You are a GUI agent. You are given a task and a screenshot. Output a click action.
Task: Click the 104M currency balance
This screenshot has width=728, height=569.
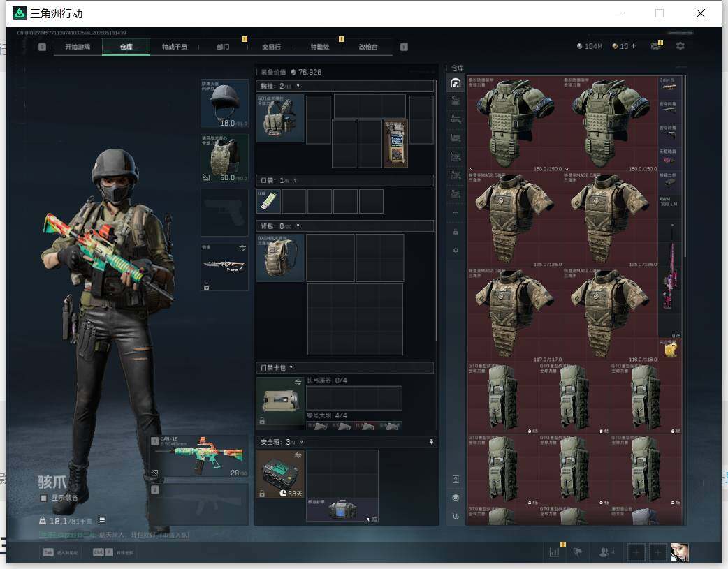click(x=589, y=46)
